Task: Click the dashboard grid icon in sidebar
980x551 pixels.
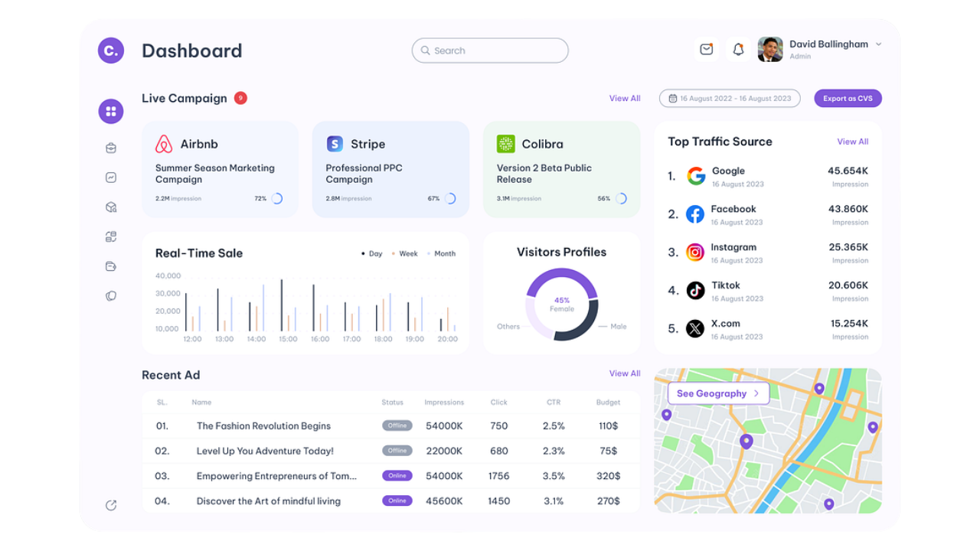Action: click(x=111, y=112)
